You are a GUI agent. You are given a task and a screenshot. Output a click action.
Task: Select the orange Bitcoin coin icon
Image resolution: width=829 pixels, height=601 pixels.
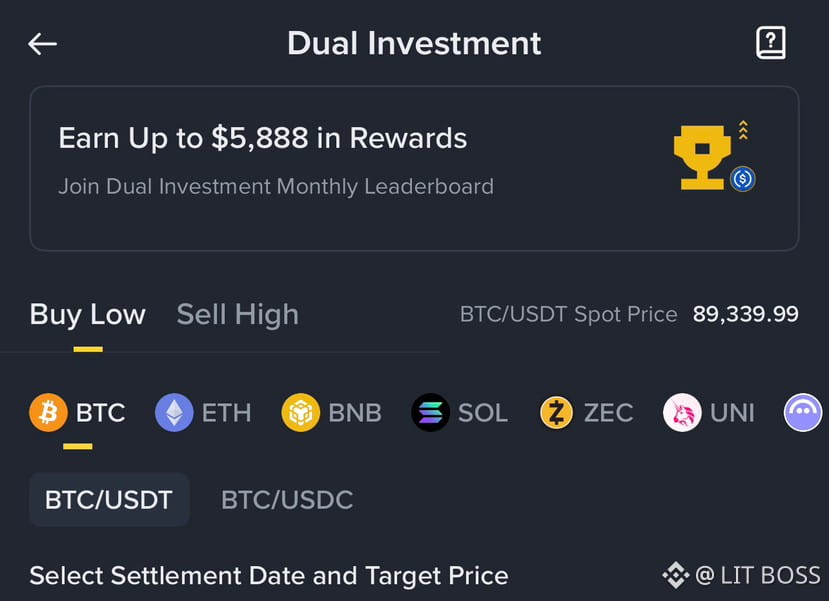(48, 412)
